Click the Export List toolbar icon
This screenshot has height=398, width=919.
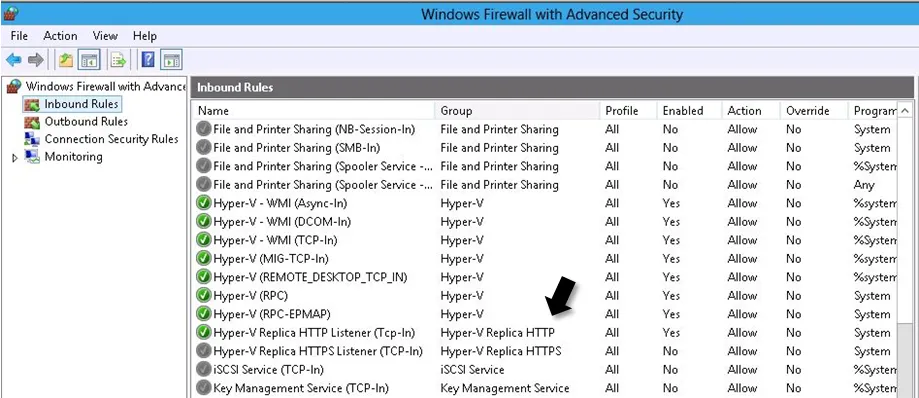tap(119, 59)
